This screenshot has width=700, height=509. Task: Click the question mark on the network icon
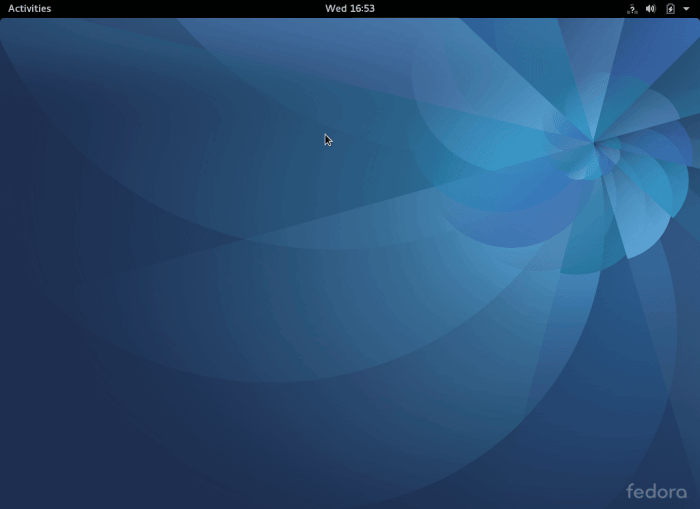[x=633, y=7]
